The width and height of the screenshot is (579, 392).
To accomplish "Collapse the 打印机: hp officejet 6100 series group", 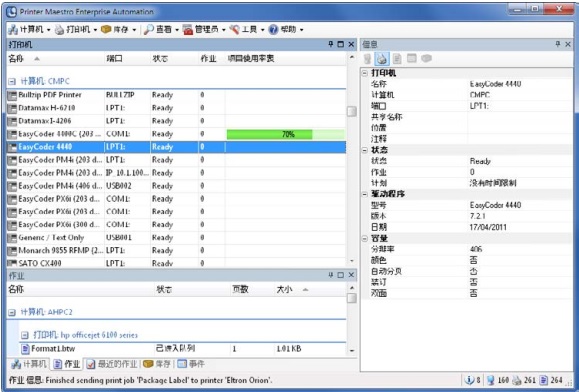I will pyautogui.click(x=24, y=335).
